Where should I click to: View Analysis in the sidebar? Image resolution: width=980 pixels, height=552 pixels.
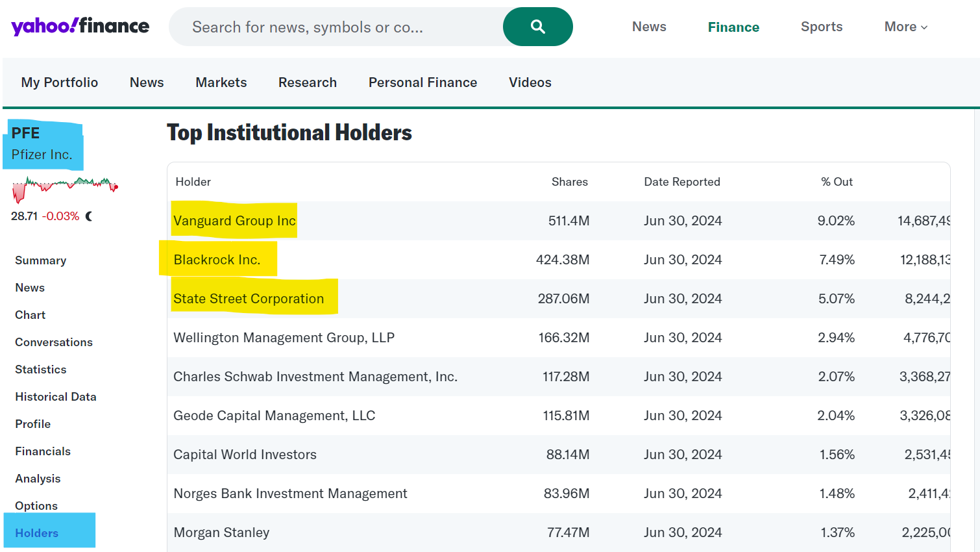tap(38, 479)
